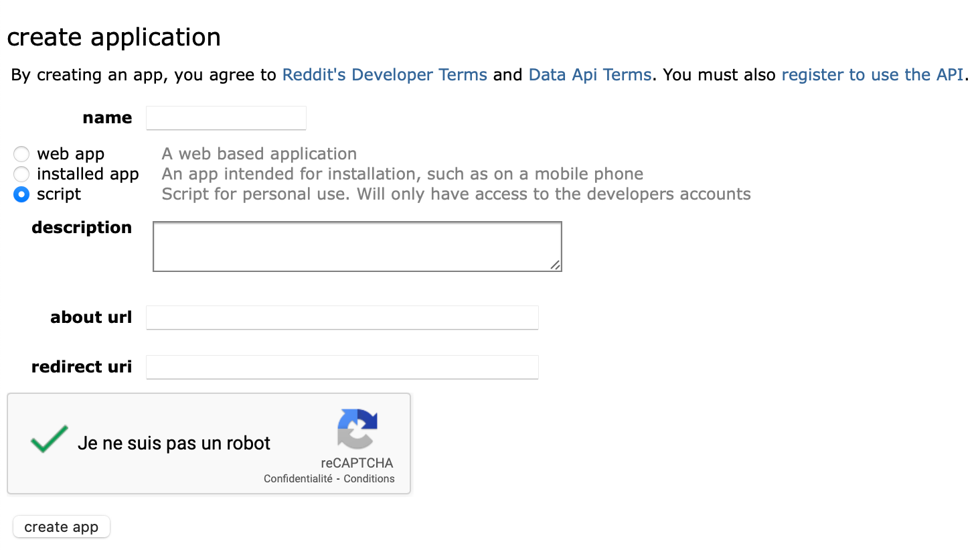
Task: Click inside the description text area
Action: pyautogui.click(x=357, y=246)
